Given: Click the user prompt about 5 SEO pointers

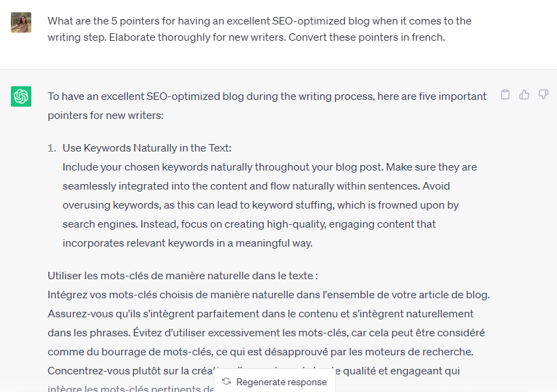Looking at the screenshot, I should click(x=259, y=29).
